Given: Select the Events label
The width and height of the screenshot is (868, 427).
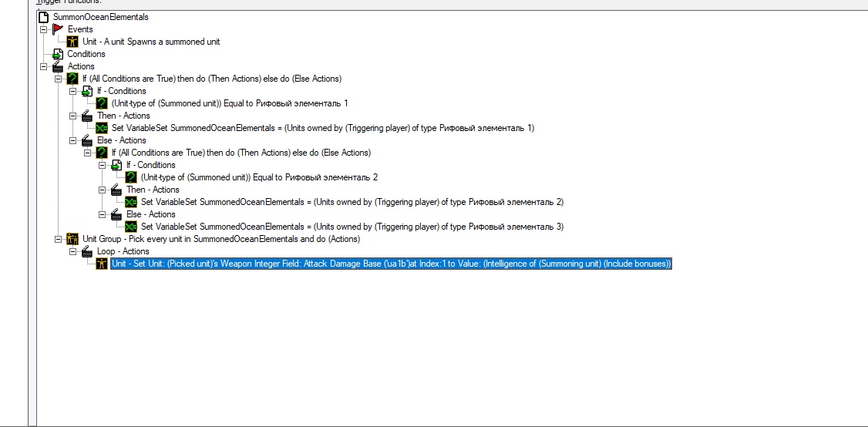Looking at the screenshot, I should (80, 29).
